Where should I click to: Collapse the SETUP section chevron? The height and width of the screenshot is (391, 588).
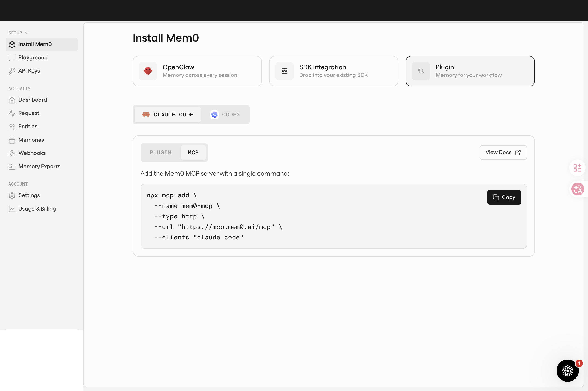tap(27, 33)
